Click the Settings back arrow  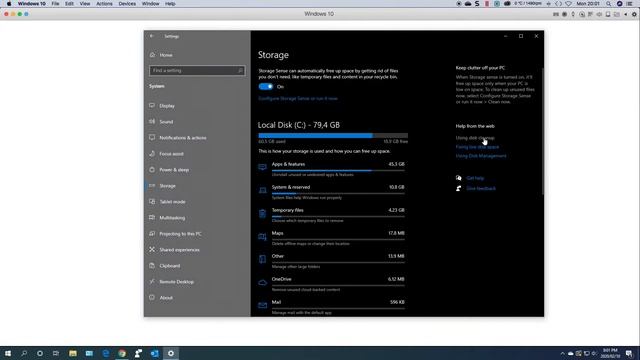tap(152, 36)
